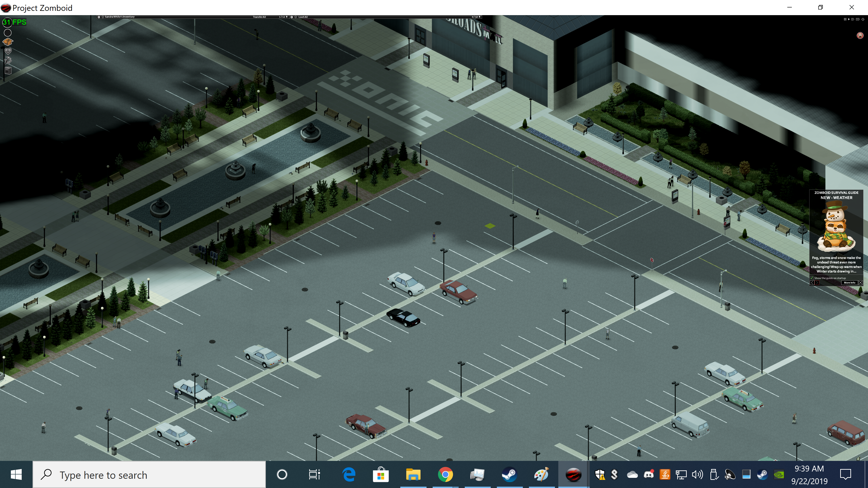
Task: Click Project Zomboid taskbar icon
Action: pyautogui.click(x=573, y=475)
